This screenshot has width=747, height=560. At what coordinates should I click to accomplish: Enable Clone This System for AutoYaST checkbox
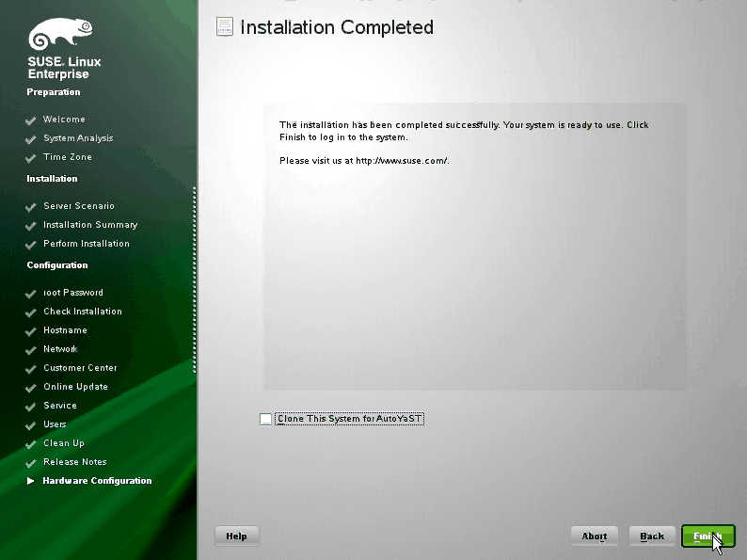click(x=265, y=419)
